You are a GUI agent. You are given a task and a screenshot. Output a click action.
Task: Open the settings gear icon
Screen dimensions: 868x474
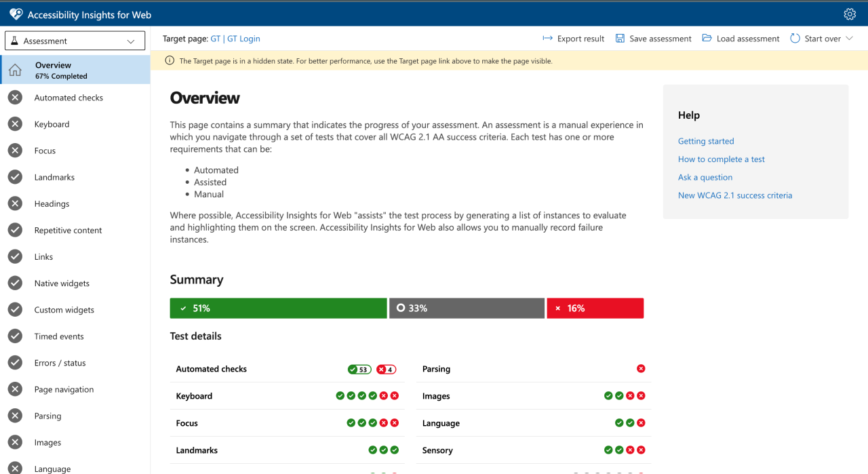850,14
